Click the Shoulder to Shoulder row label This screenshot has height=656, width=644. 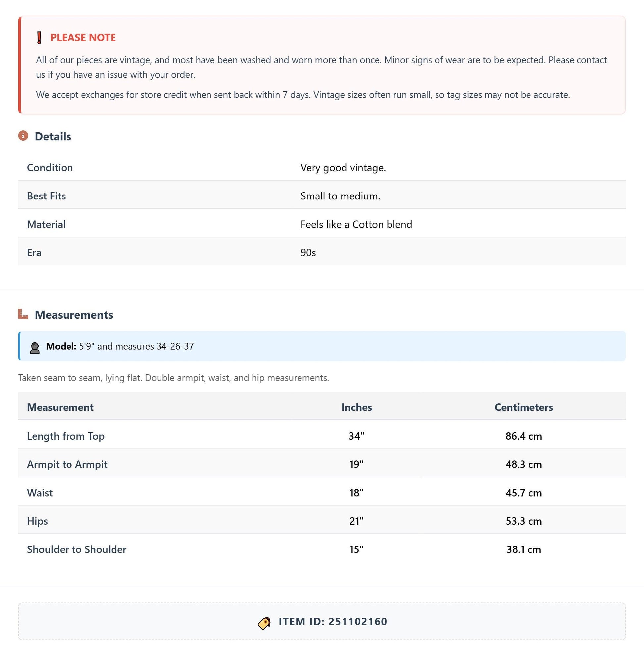tap(76, 549)
